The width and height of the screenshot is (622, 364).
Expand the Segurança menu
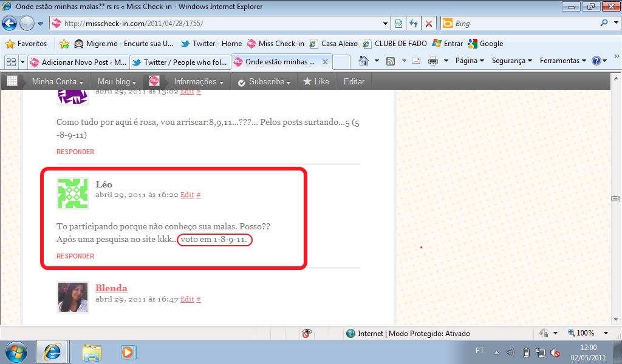(511, 61)
